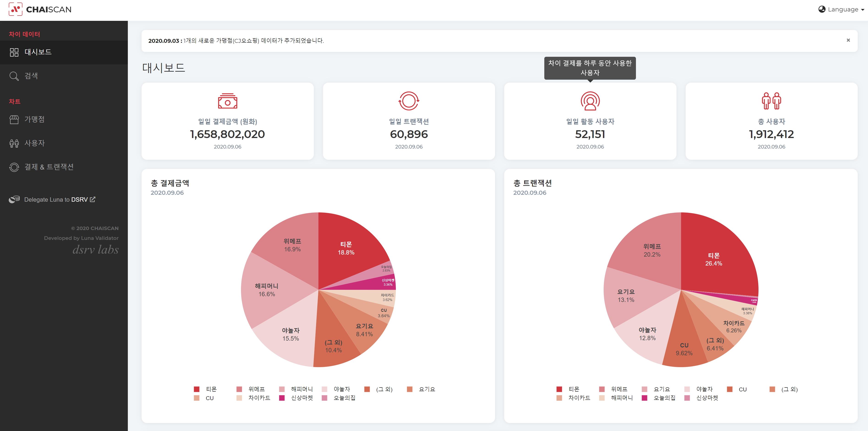This screenshot has height=431, width=868.
Task: Click the 야놀자 15.5% pie slice
Action: point(290,334)
